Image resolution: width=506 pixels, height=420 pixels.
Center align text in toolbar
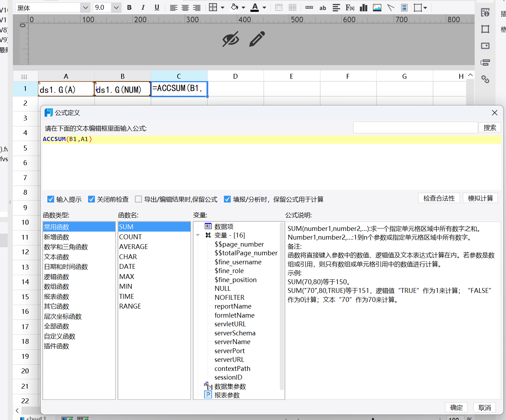pos(185,8)
